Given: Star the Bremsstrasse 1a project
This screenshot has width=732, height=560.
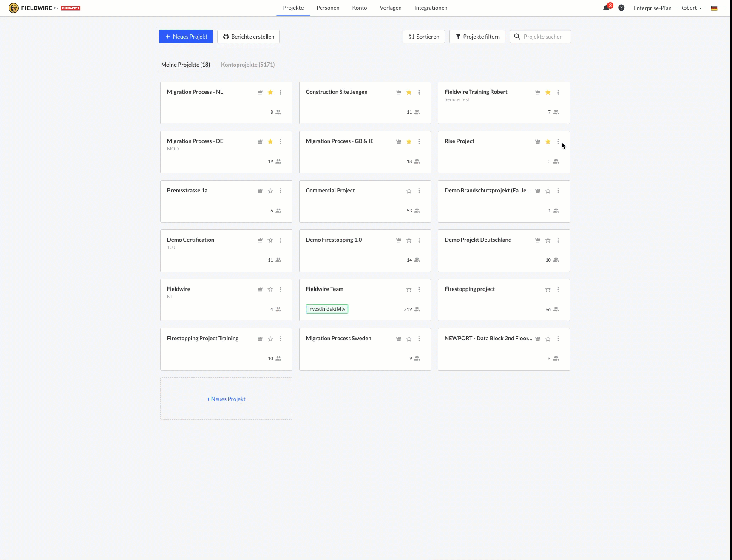Looking at the screenshot, I should click(x=270, y=191).
